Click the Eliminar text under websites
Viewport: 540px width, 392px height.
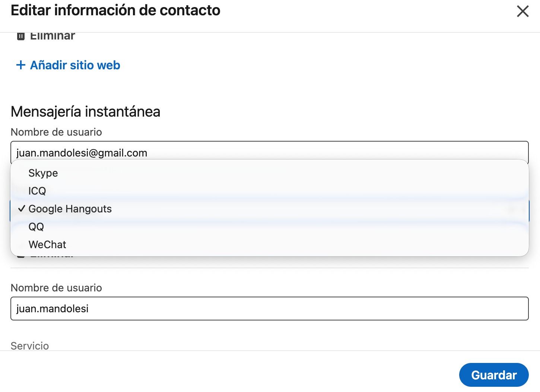coord(53,37)
